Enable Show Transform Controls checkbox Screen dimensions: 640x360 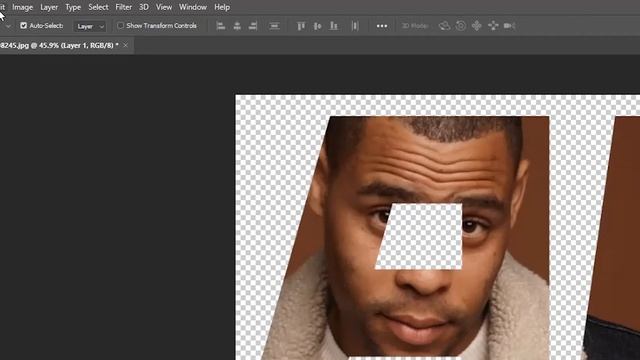120,25
